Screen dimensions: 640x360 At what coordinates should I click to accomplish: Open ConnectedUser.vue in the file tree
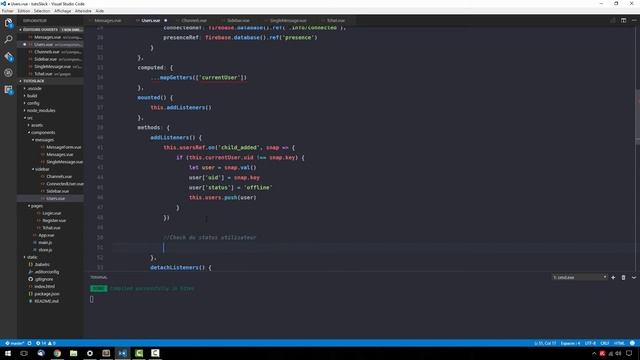coord(64,184)
